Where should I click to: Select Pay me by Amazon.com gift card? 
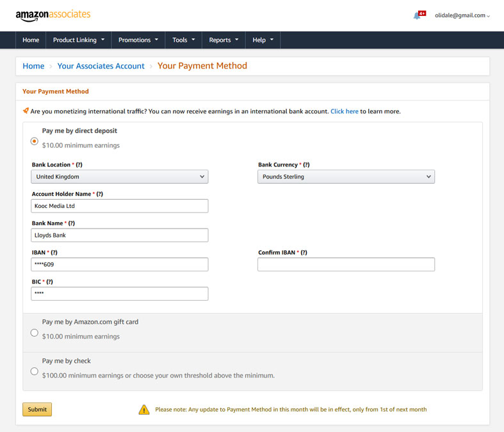[x=35, y=333]
